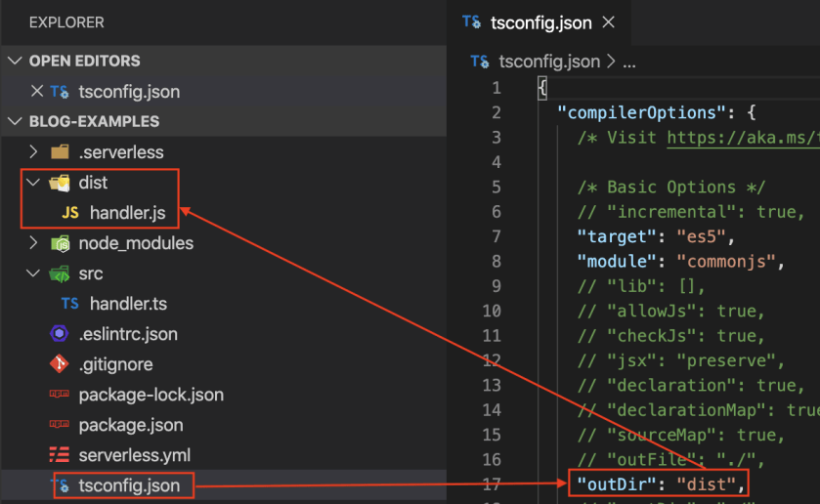The width and height of the screenshot is (820, 504).
Task: Open the package.json file
Action: pyautogui.click(x=131, y=425)
